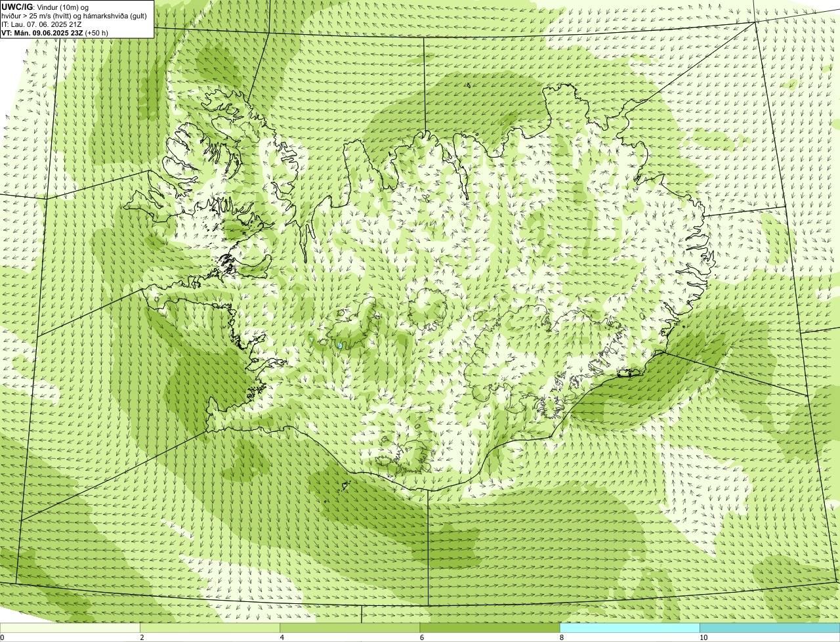Click the '0' label on the color scale

pyautogui.click(x=2, y=637)
